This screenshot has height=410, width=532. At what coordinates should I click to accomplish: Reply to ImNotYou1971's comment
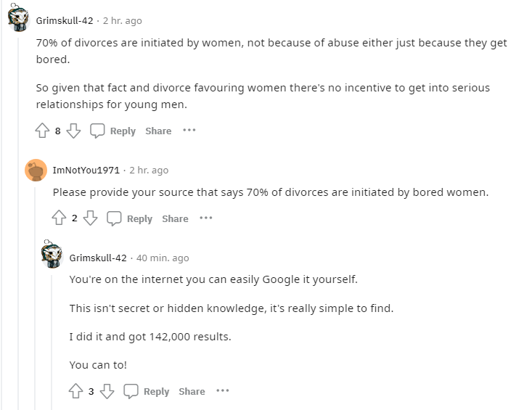pyautogui.click(x=139, y=218)
